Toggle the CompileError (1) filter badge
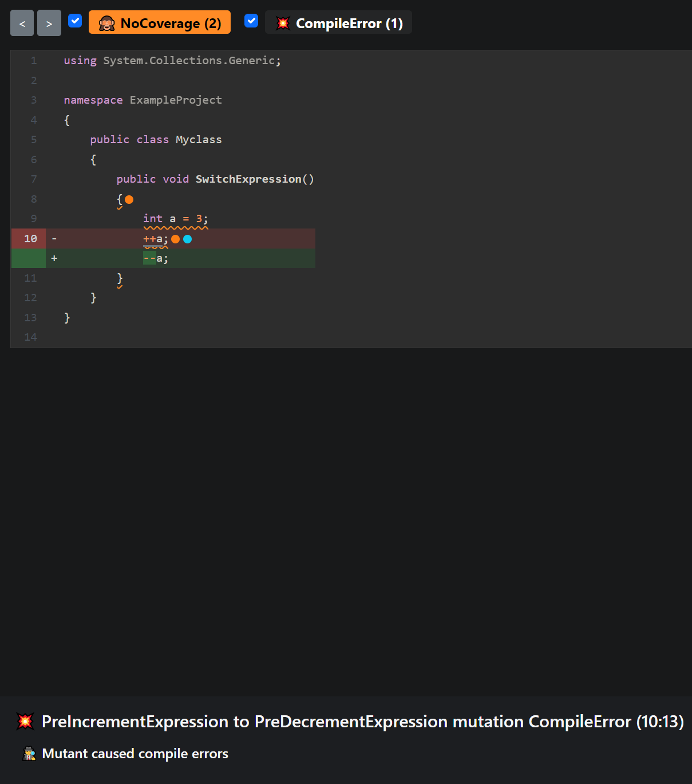 click(338, 23)
